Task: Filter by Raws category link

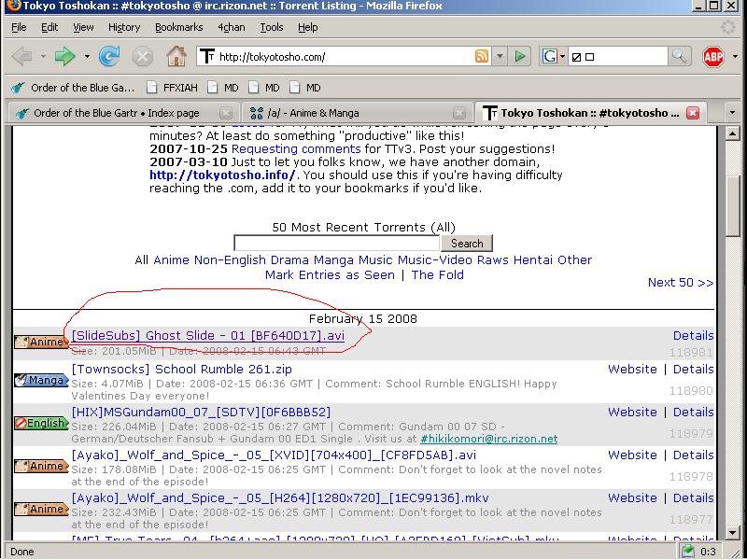Action: point(493,260)
